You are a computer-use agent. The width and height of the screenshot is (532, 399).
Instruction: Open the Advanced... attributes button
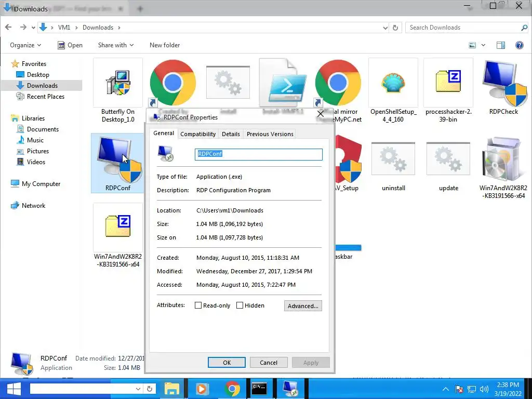pyautogui.click(x=303, y=305)
